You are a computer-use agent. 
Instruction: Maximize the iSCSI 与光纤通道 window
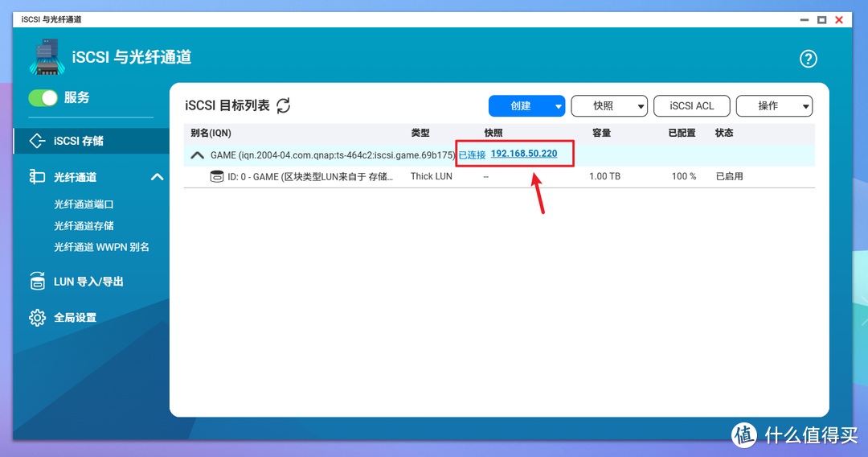[822, 20]
